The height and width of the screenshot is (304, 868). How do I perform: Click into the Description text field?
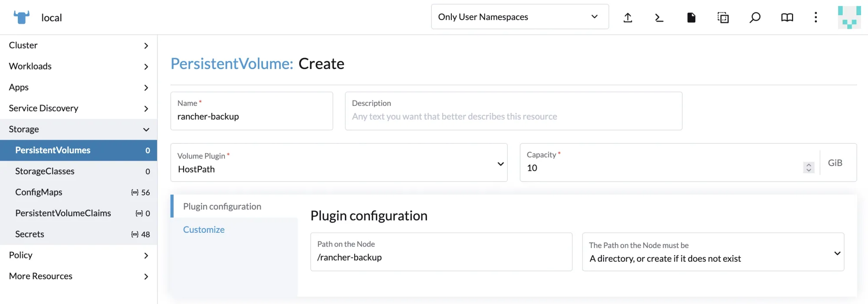513,111
